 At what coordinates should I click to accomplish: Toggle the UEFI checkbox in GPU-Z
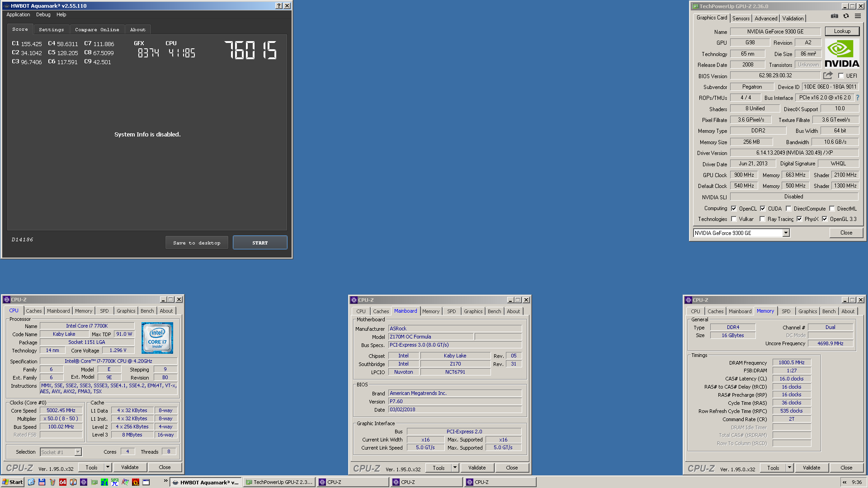click(841, 76)
